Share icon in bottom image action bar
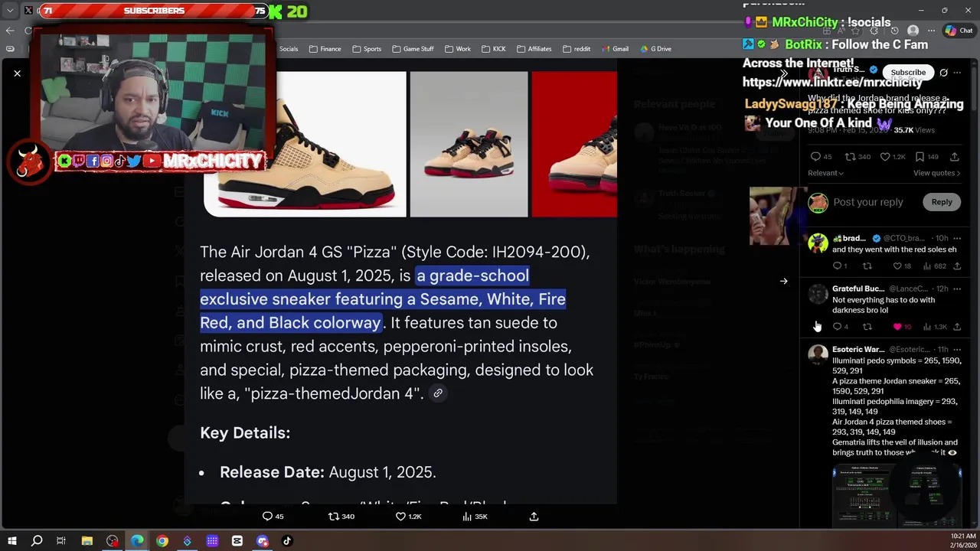The height and width of the screenshot is (551, 980). (534, 517)
